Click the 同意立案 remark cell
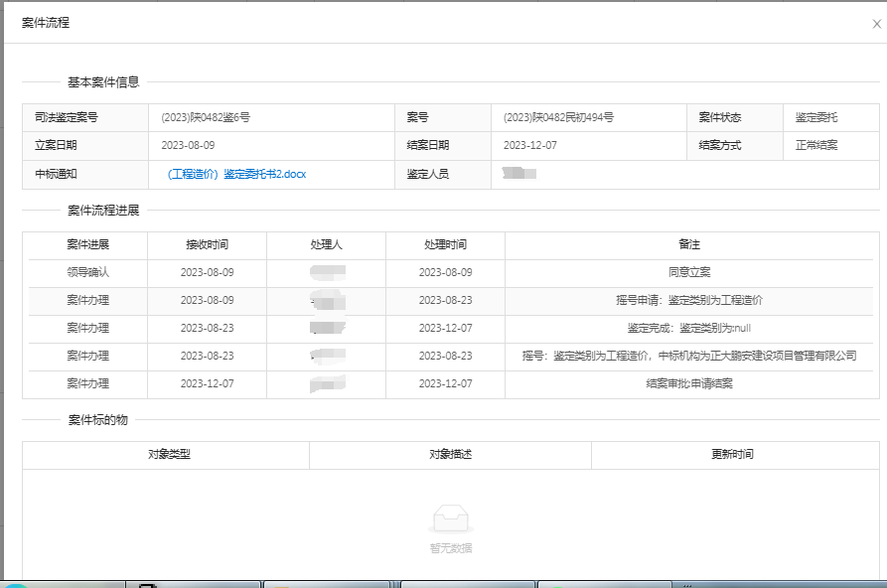The height and width of the screenshot is (588, 887). 689,272
